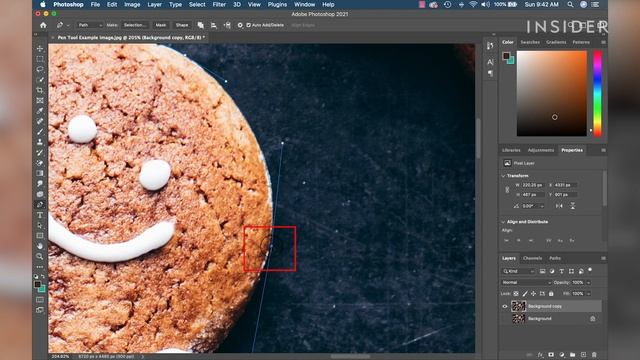
Task: Toggle the layer filter on/off switch
Action: click(590, 270)
